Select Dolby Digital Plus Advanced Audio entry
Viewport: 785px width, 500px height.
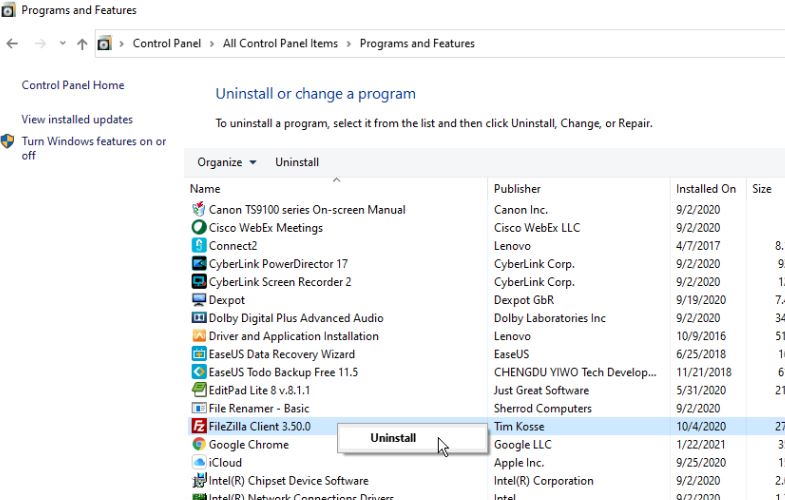pos(296,317)
